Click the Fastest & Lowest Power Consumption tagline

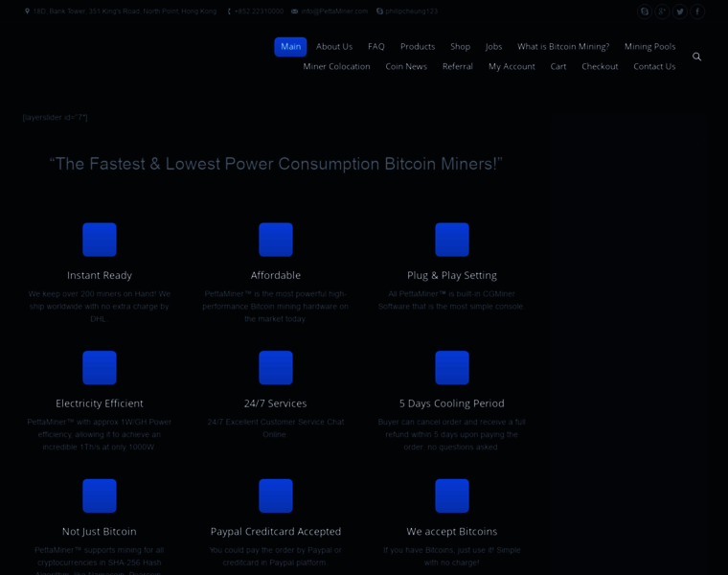(276, 164)
